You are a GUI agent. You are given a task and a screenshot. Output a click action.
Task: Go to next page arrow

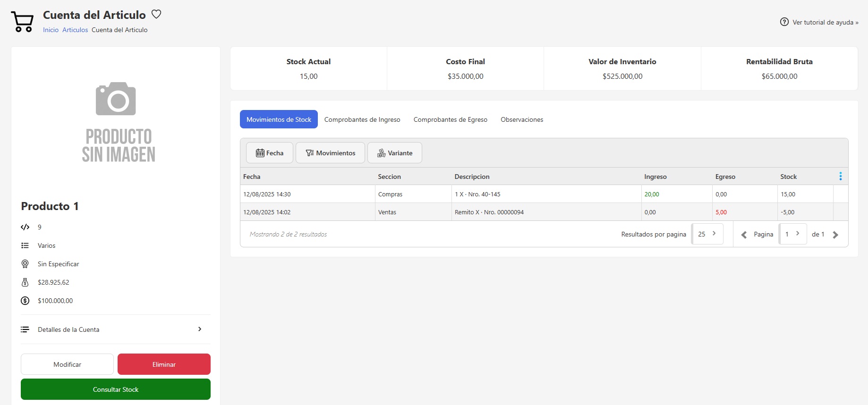click(835, 235)
